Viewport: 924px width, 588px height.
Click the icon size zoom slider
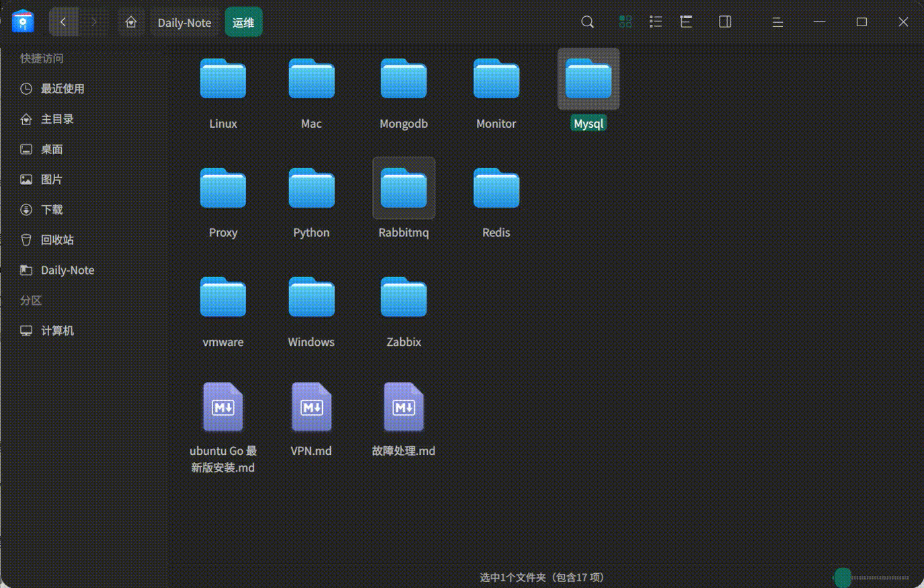click(872, 577)
